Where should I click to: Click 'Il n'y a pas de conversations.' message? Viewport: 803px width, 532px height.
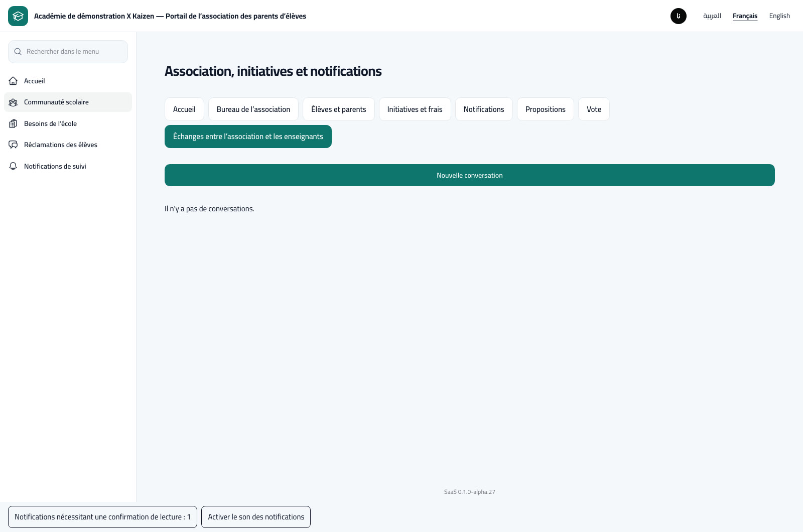(209, 209)
